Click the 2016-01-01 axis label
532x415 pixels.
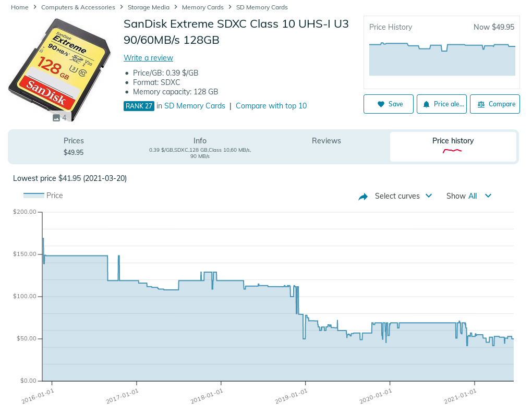[x=38, y=396]
